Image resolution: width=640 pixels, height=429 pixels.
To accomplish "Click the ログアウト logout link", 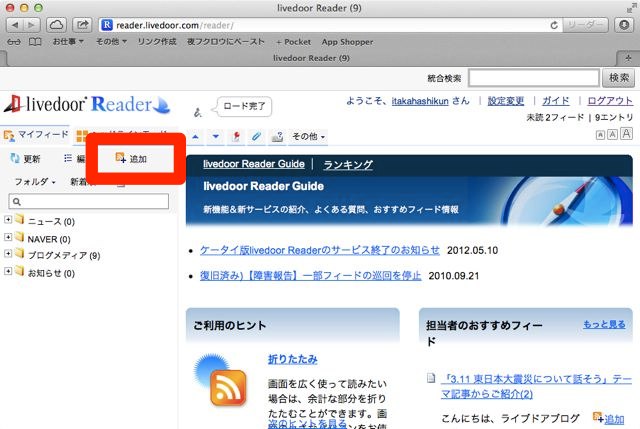I will click(x=610, y=101).
